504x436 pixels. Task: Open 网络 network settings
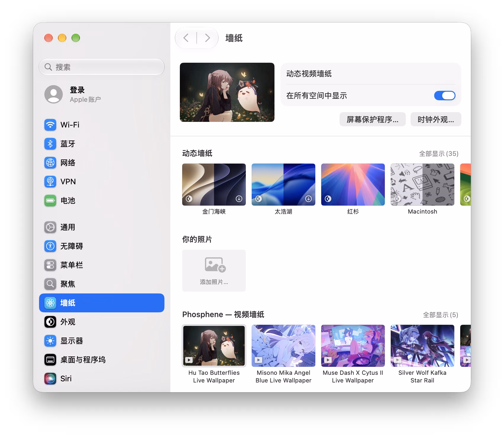pos(101,163)
